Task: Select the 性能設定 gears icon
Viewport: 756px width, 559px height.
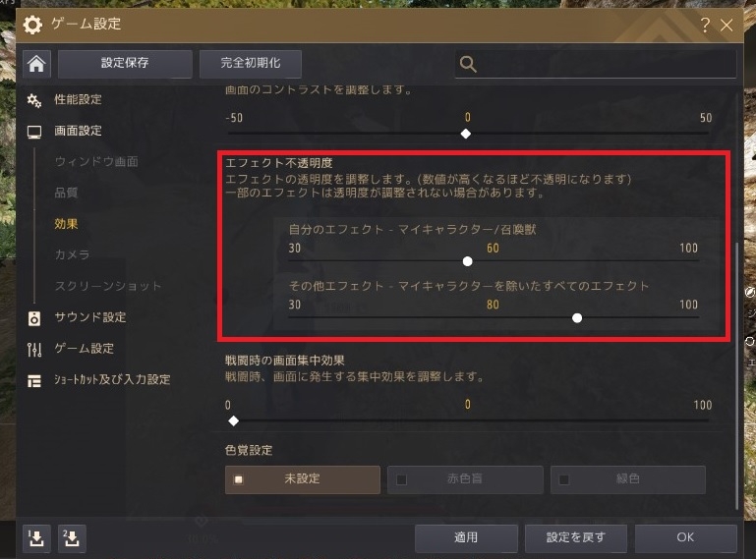Action: pos(34,100)
